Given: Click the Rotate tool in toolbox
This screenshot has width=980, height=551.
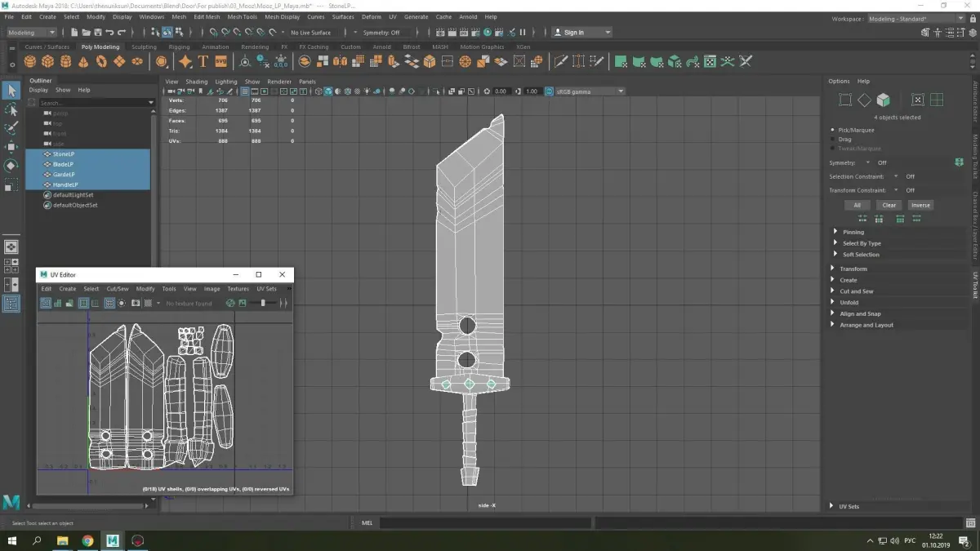Looking at the screenshot, I should pyautogui.click(x=11, y=165).
